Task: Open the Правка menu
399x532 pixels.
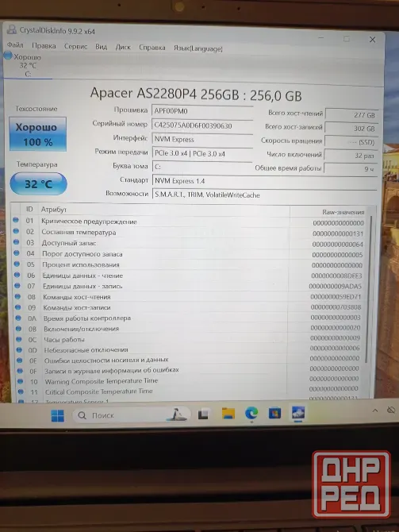Action: [x=44, y=45]
